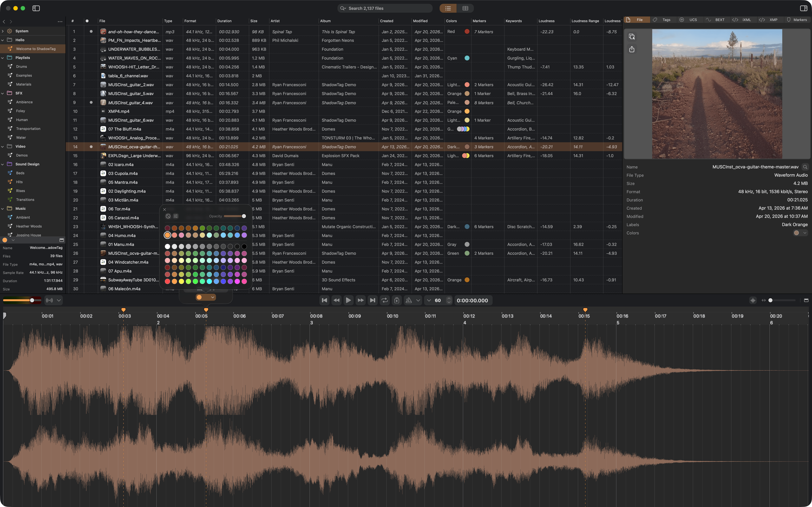This screenshot has width=812, height=507.
Task: Click the copy artwork icon
Action: (632, 37)
